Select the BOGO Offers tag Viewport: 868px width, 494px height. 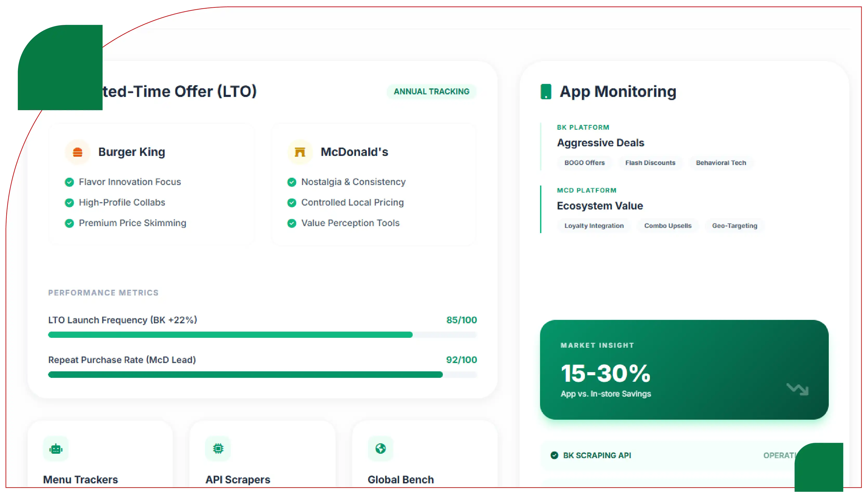click(x=584, y=163)
